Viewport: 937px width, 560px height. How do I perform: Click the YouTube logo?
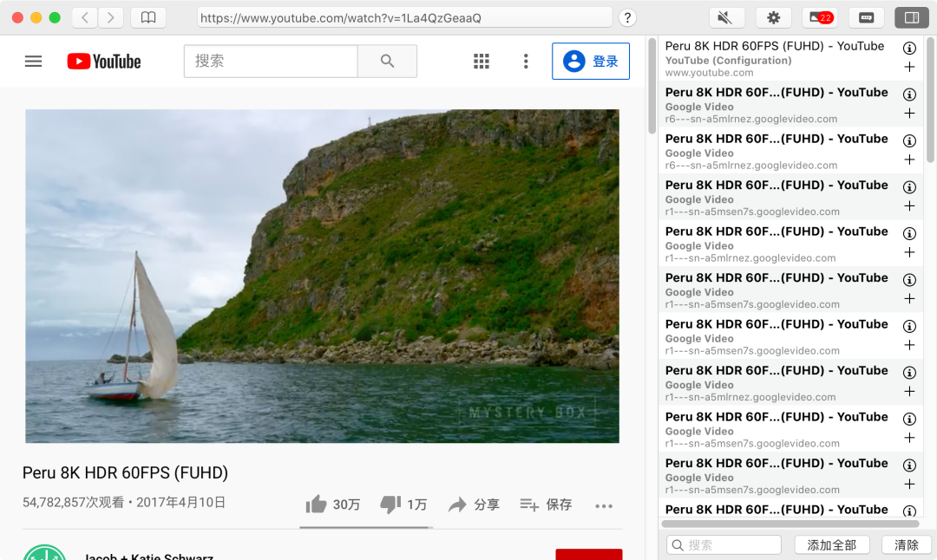click(104, 62)
